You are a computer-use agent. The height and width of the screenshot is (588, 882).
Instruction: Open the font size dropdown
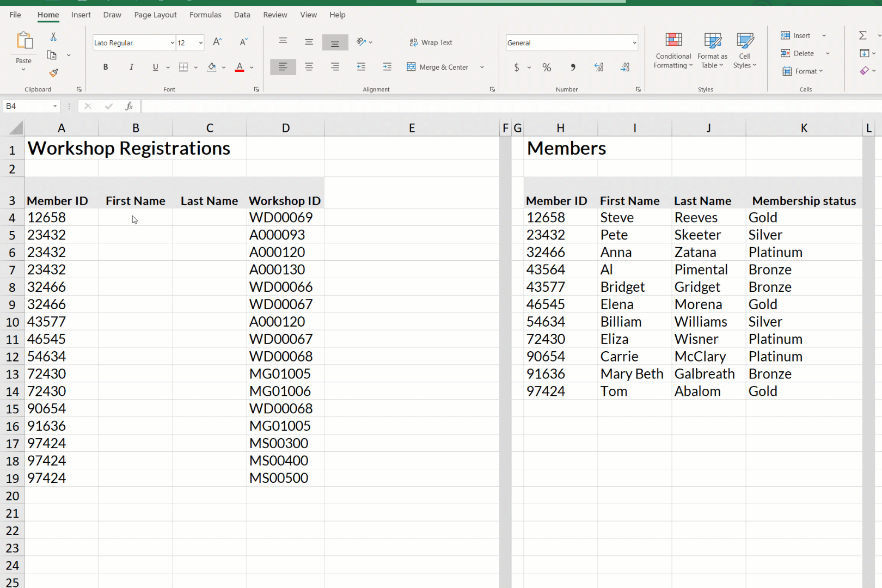pyautogui.click(x=200, y=42)
